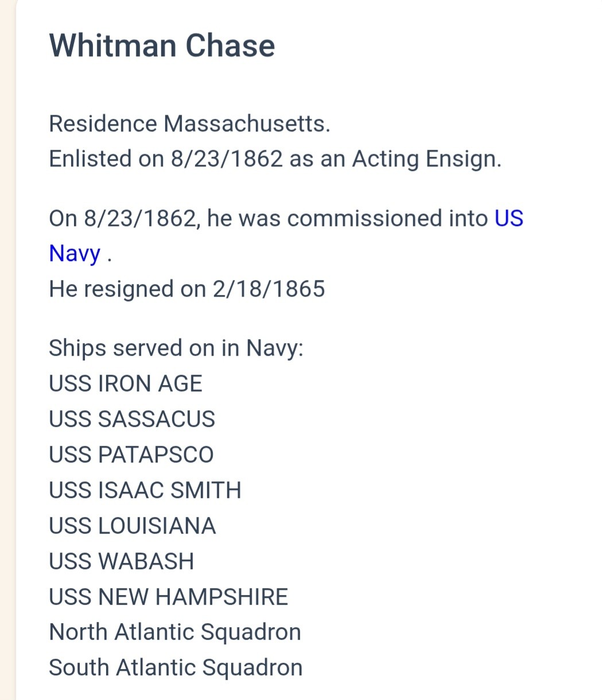The height and width of the screenshot is (700, 602).
Task: Select the USS ISAAC SMITH entry
Action: 145,491
